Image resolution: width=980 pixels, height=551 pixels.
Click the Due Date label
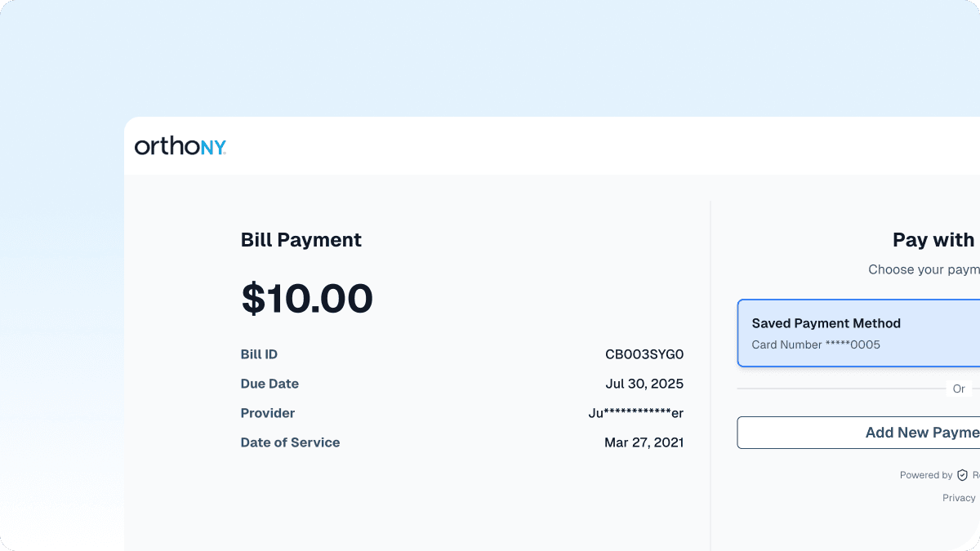point(269,384)
